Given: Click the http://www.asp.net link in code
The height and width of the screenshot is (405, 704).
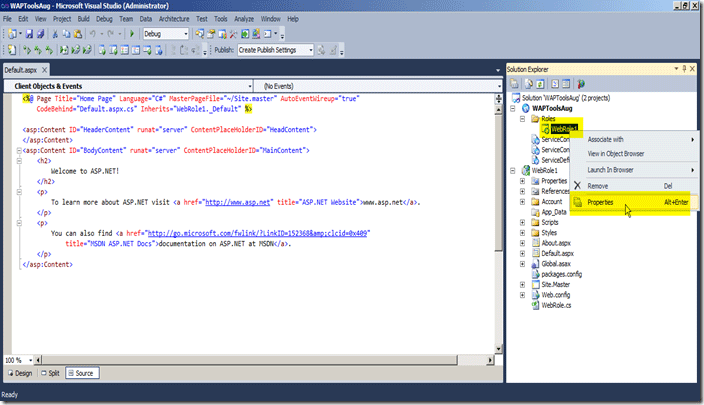Looking at the screenshot, I should click(x=238, y=202).
